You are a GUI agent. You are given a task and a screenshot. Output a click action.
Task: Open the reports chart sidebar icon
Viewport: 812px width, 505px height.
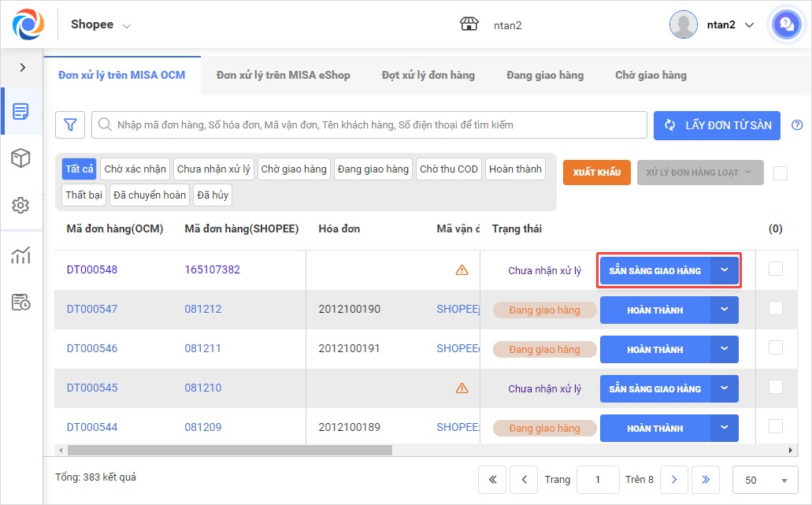tap(21, 254)
